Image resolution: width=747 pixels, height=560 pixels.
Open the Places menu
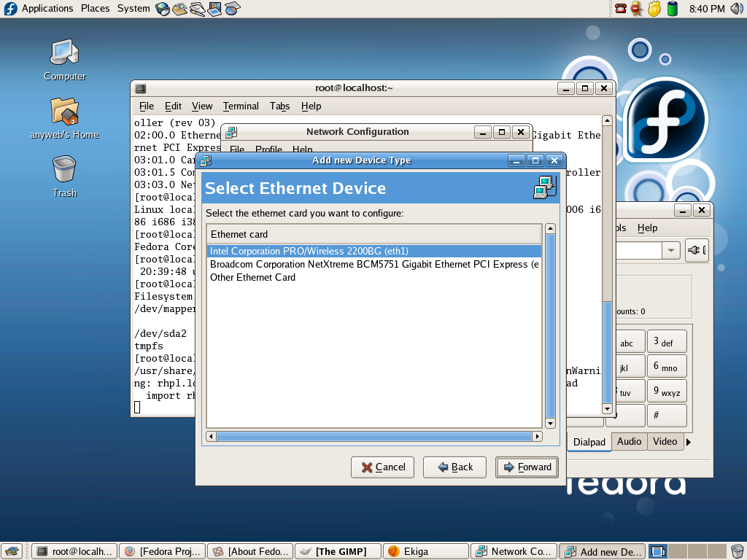click(x=96, y=9)
